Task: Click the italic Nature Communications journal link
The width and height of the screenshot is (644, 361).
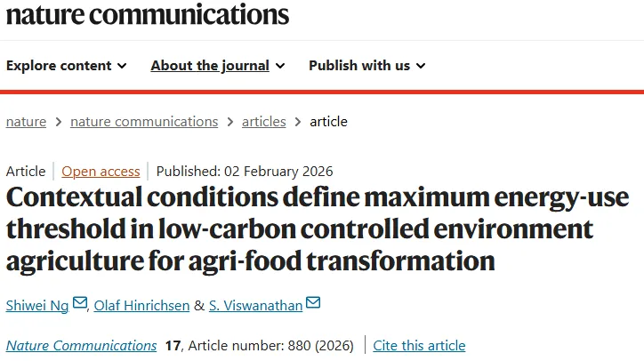Action: click(x=81, y=345)
